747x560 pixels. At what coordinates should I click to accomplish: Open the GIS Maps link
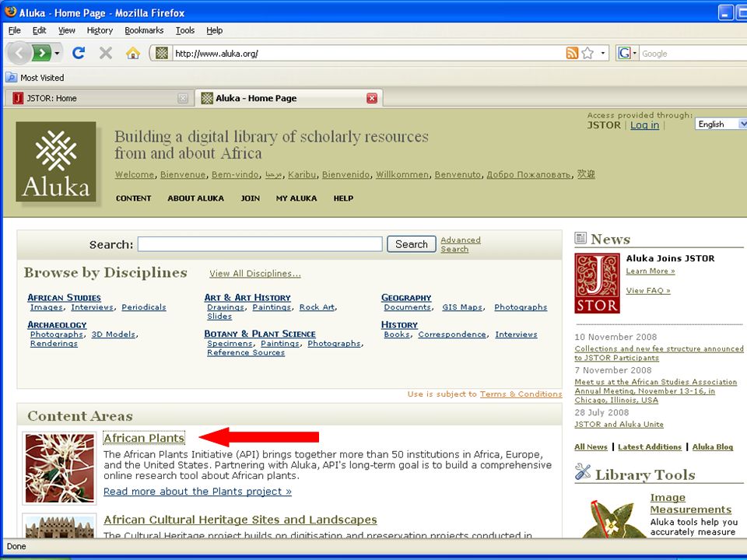coord(462,307)
